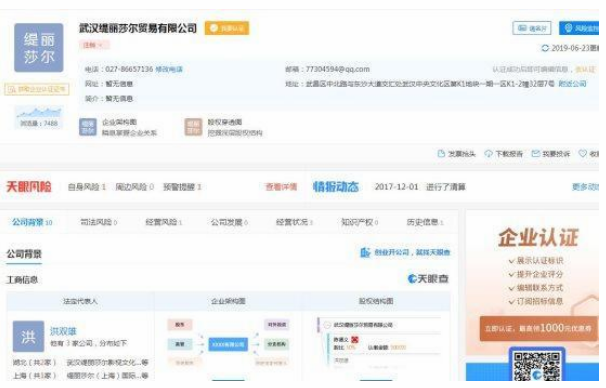Open the 股权穿透图 brown icon

pyautogui.click(x=193, y=127)
